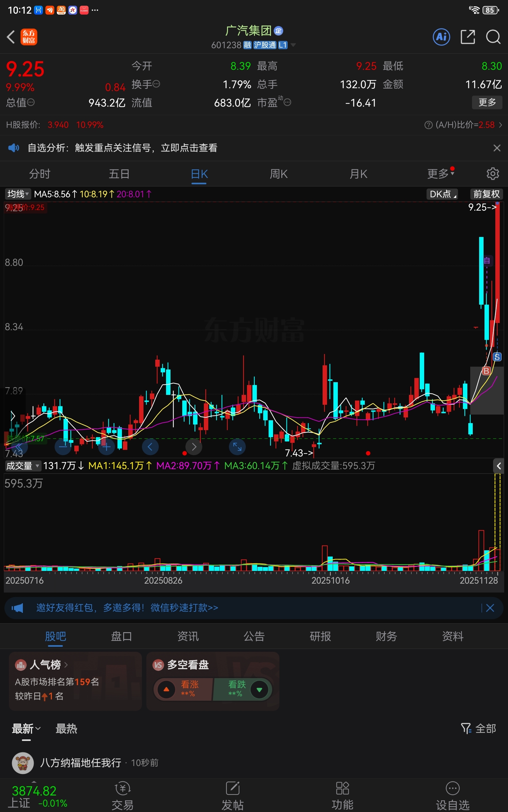Close the 自选分析 notification bar
Viewport: 508px width, 812px height.
pyautogui.click(x=497, y=148)
